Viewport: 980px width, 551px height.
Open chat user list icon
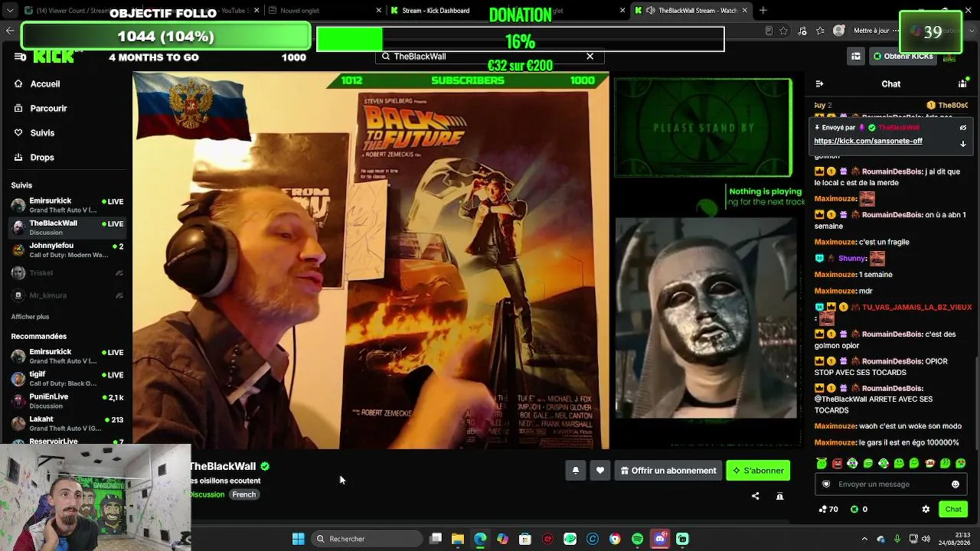(962, 83)
